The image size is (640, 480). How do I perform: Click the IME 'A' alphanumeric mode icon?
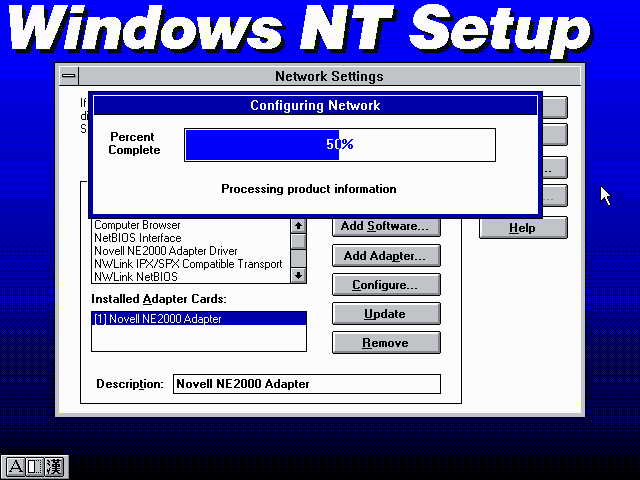(16, 466)
